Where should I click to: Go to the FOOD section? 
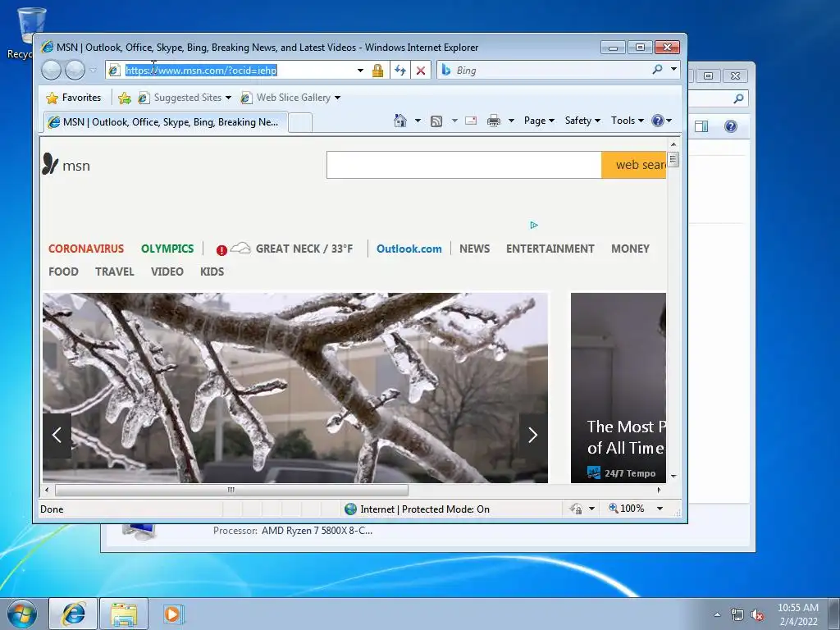tap(63, 272)
